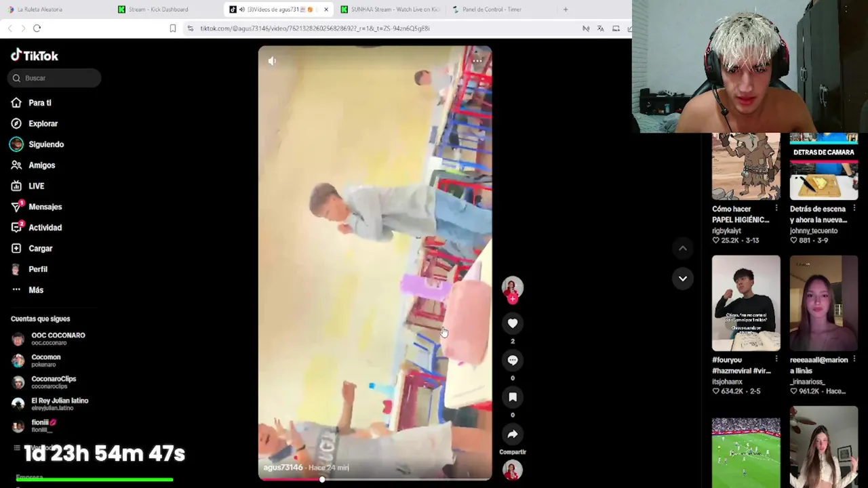
Task: Click rigbykaiyt author name
Action: (726, 231)
